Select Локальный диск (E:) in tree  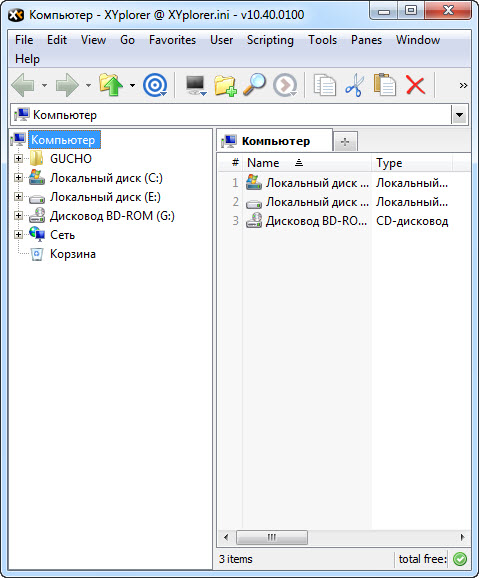[105, 197]
